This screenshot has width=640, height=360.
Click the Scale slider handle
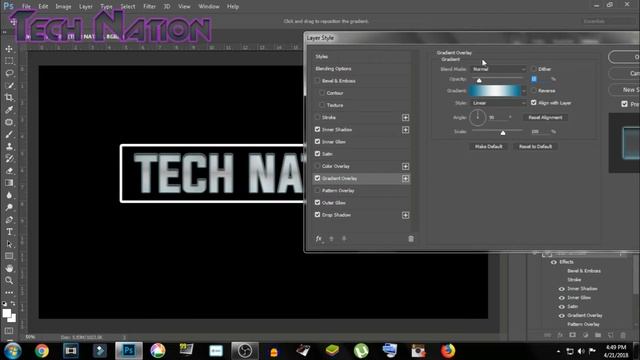[x=503, y=133]
